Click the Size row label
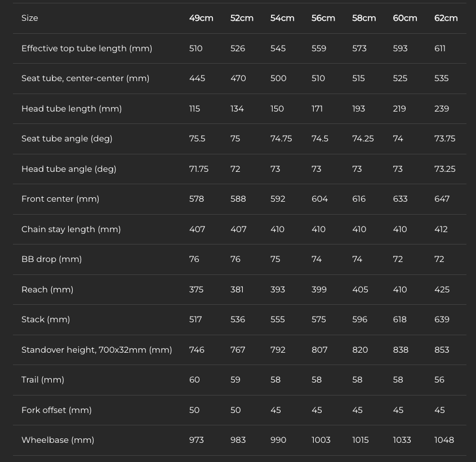 click(30, 18)
